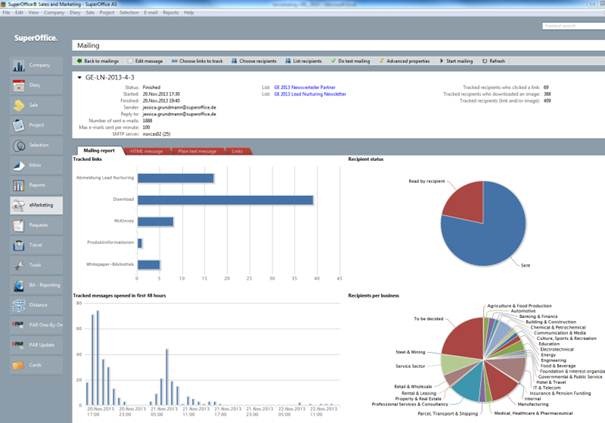Click the Choose recipients toolbar button
The height and width of the screenshot is (423, 605).
pos(254,61)
